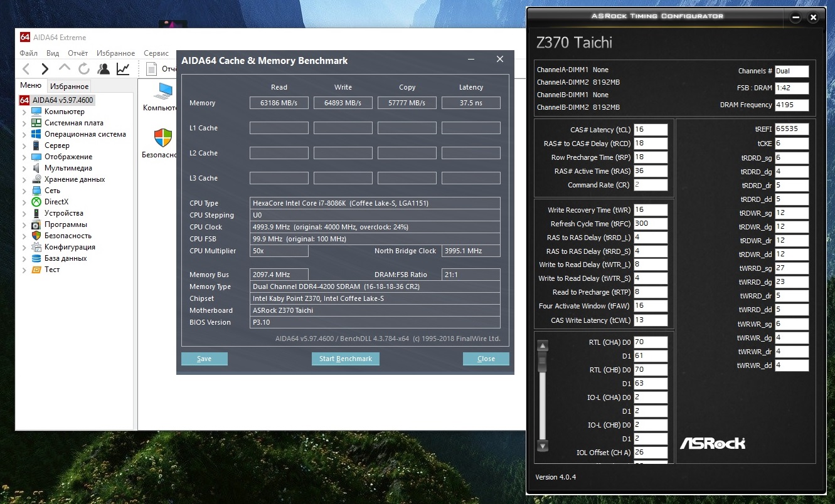Expand the Мультимедиа node
Image resolution: width=835 pixels, height=504 pixels.
tap(24, 168)
